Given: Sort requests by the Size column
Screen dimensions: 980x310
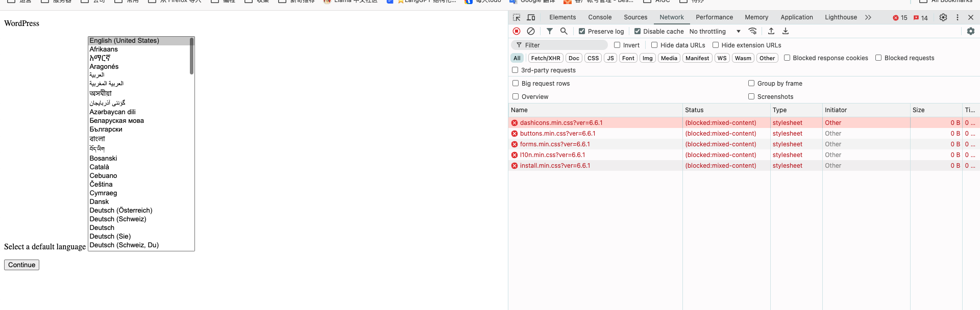Looking at the screenshot, I should (x=936, y=110).
